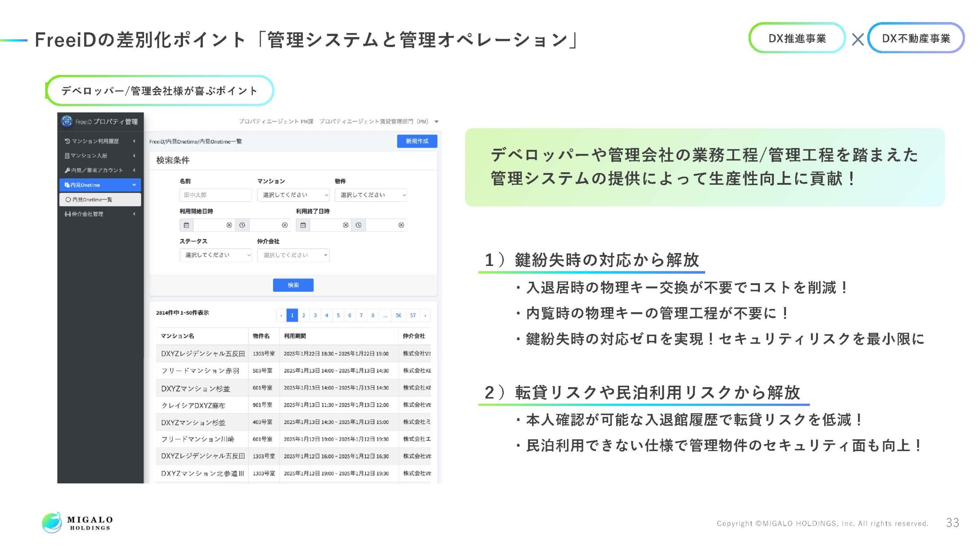
Task: Clear the 利用開始日時 date value
Action: (x=229, y=225)
